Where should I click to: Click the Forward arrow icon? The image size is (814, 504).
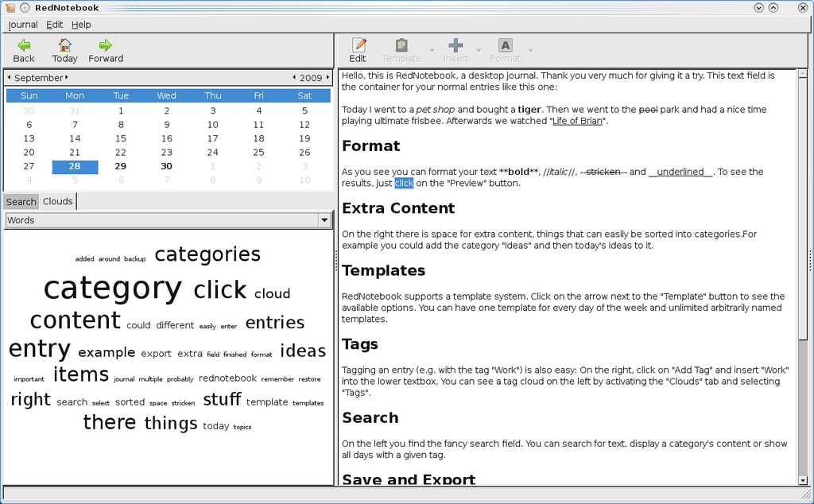click(x=106, y=45)
